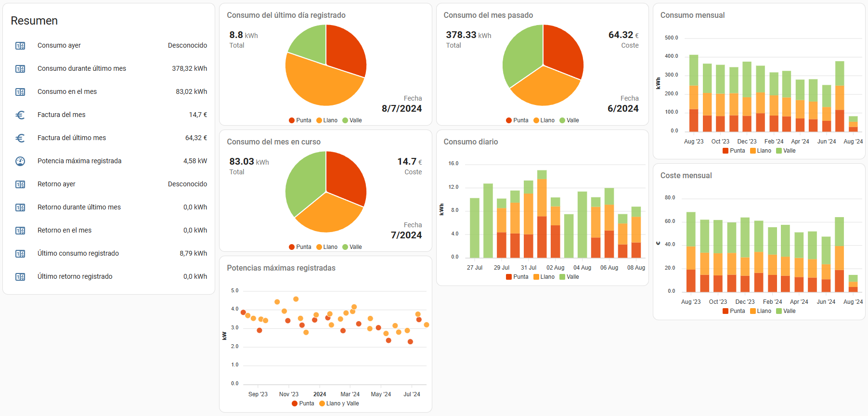Open the Consumo durante último mes entry
The image size is (868, 416).
click(x=109, y=69)
